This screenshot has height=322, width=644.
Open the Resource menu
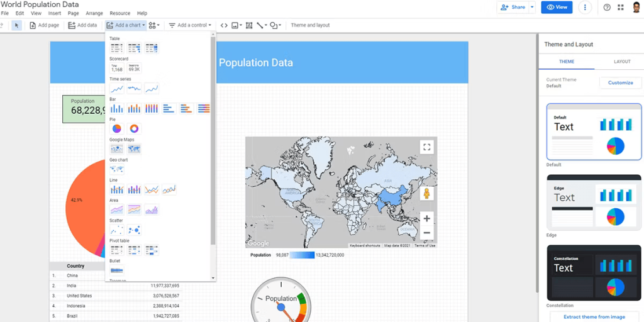120,13
